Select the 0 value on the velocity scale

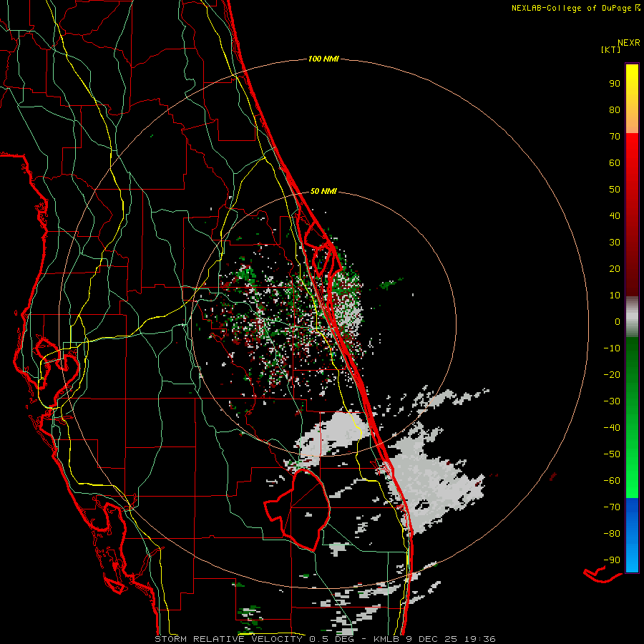coord(618,321)
